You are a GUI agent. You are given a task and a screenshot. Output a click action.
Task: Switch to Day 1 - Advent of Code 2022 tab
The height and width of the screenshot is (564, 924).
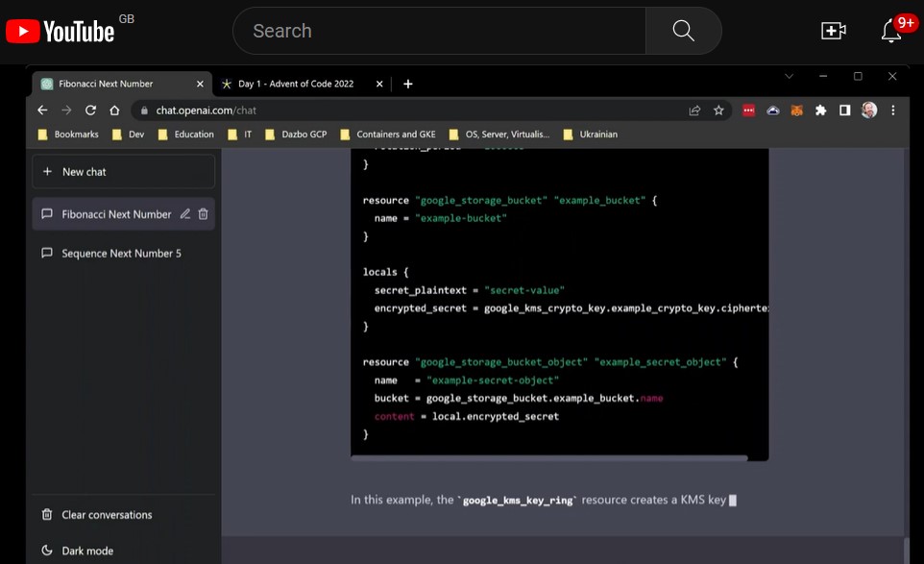[x=296, y=84]
